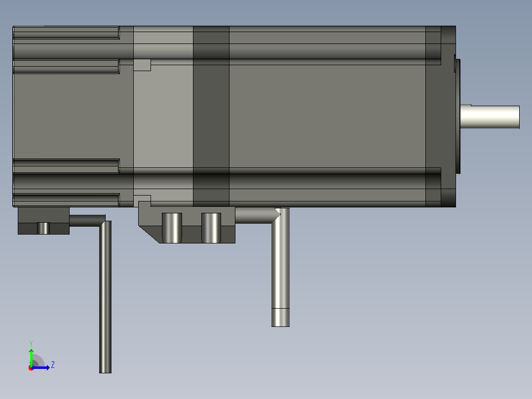This screenshot has height=399, width=532.
Task: Select the large connector housing with two ports
Action: 187,222
